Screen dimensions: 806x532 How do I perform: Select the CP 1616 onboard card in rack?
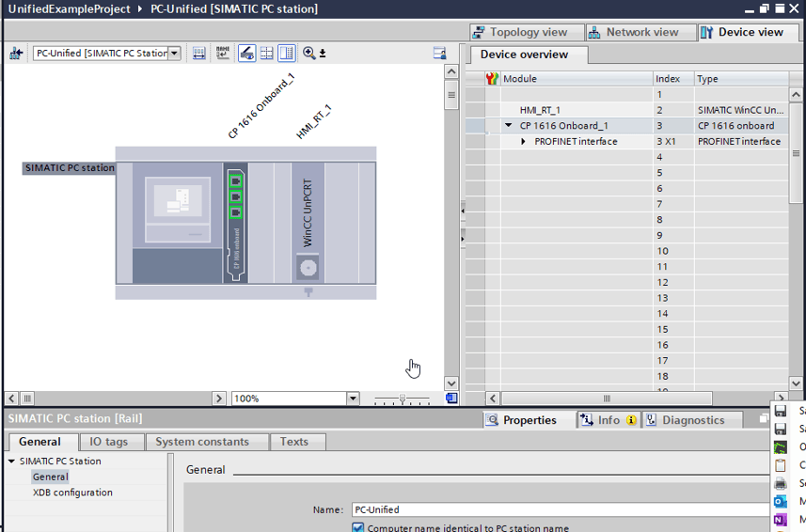(235, 224)
